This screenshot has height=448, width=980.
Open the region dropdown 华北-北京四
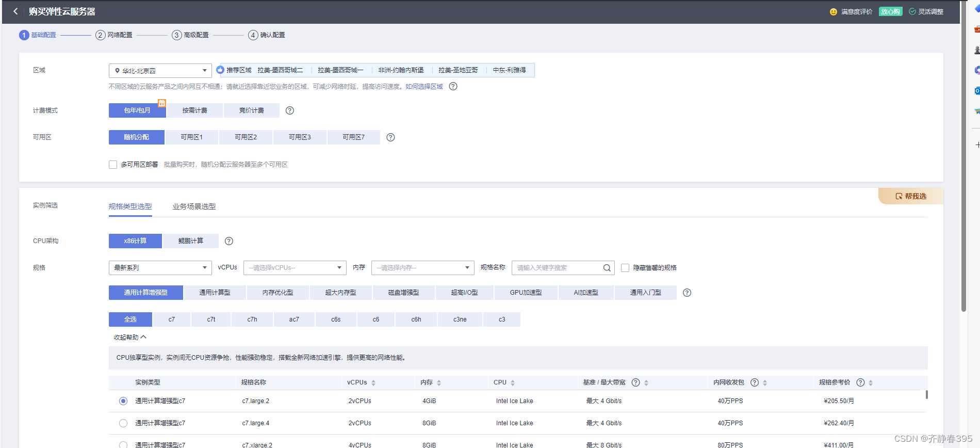pyautogui.click(x=160, y=71)
